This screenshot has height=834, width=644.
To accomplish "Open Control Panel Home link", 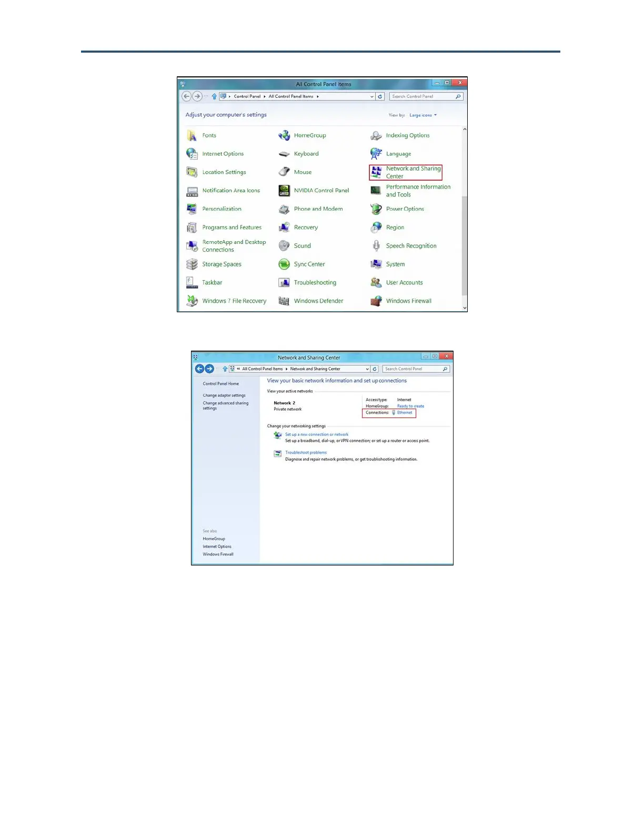I will tap(221, 384).
